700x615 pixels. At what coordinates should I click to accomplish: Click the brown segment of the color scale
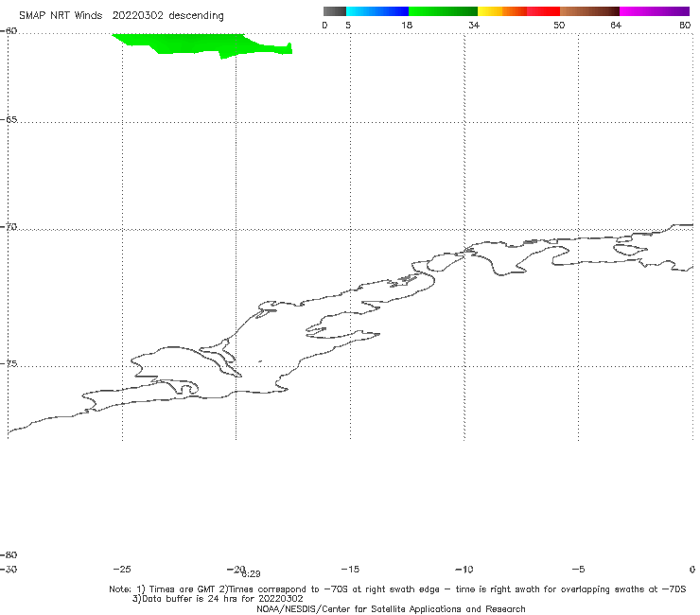[x=589, y=11]
